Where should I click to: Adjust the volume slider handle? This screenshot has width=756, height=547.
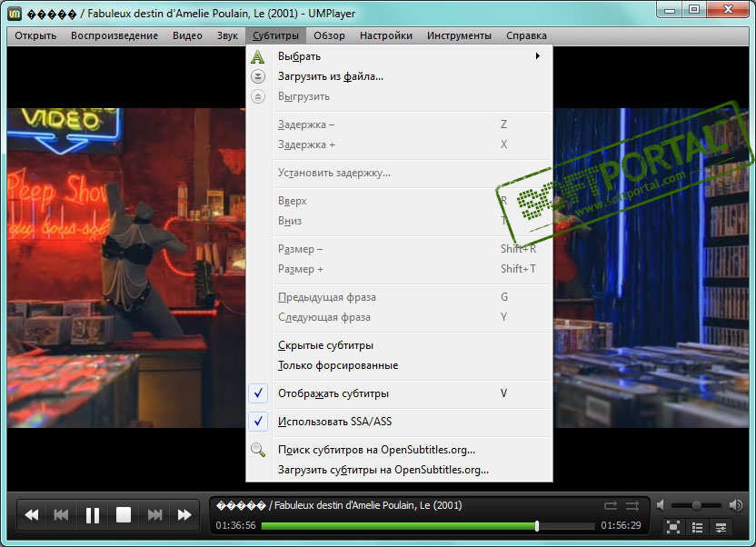tap(696, 505)
